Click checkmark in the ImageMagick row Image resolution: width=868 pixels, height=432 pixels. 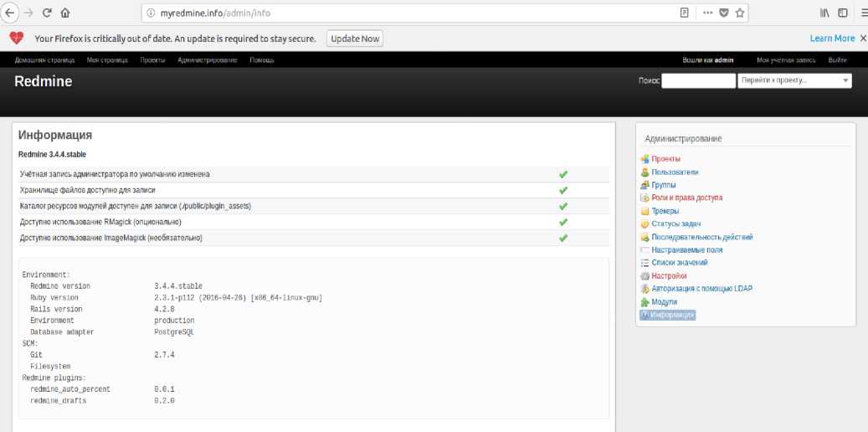point(563,238)
